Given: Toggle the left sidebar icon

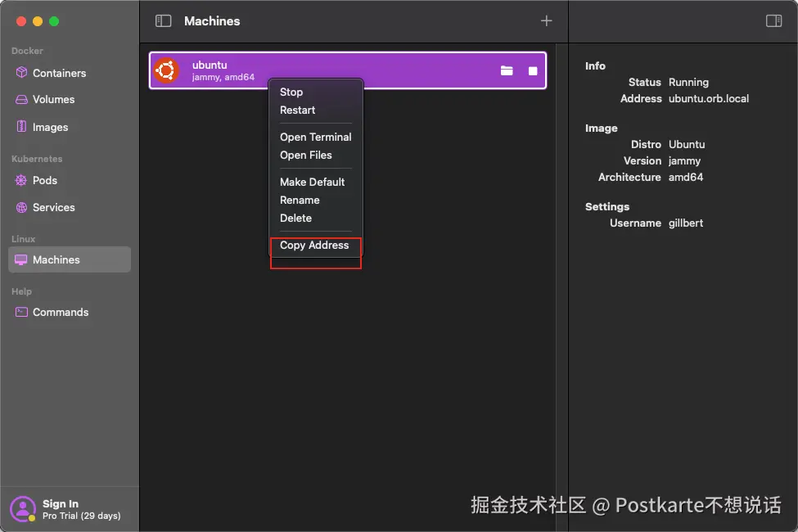Looking at the screenshot, I should pyautogui.click(x=163, y=21).
